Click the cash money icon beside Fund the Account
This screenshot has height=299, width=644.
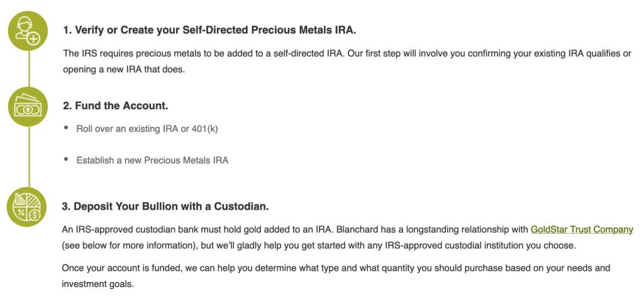tap(27, 107)
